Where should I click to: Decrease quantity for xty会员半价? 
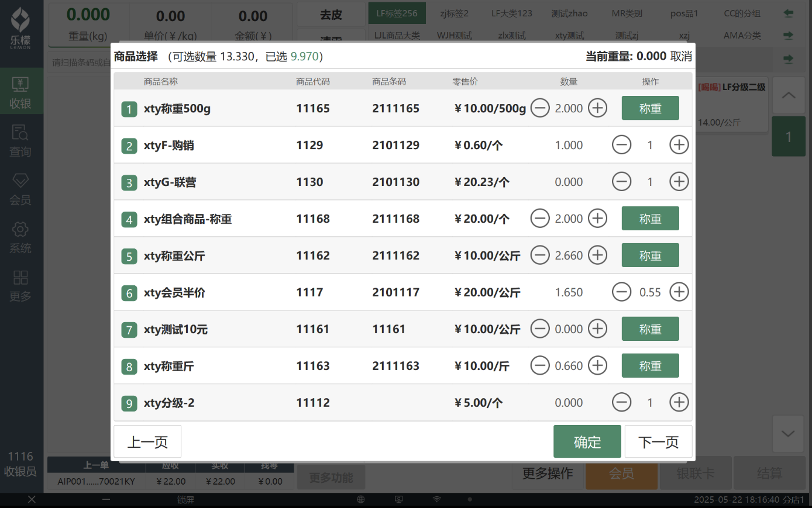[x=621, y=292]
